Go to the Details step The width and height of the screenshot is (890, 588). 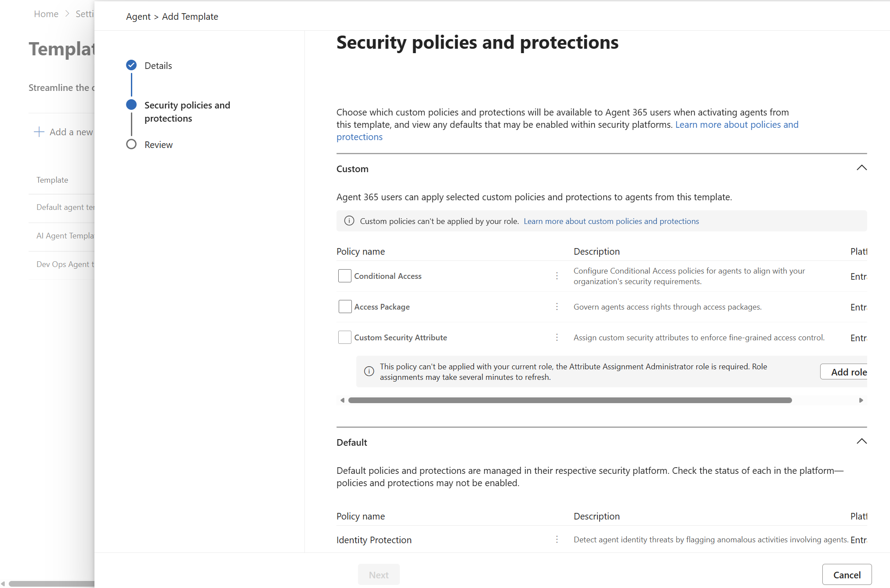pyautogui.click(x=158, y=66)
